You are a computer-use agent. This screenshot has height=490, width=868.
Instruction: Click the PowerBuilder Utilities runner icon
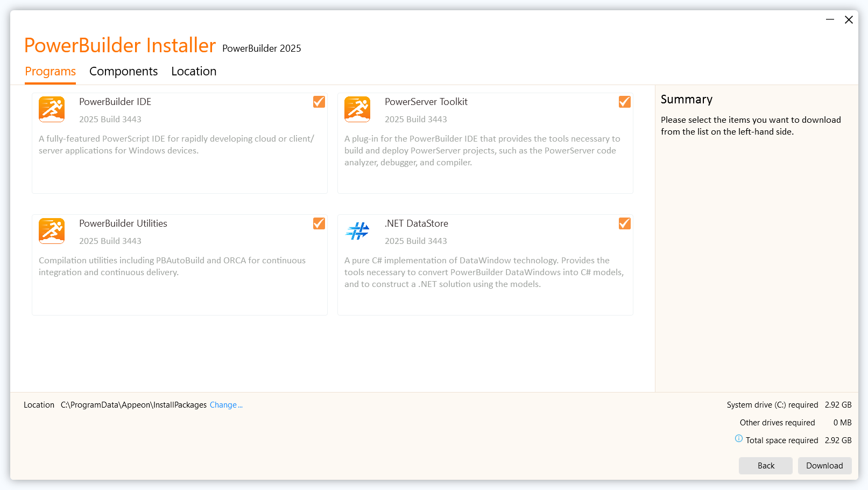52,231
